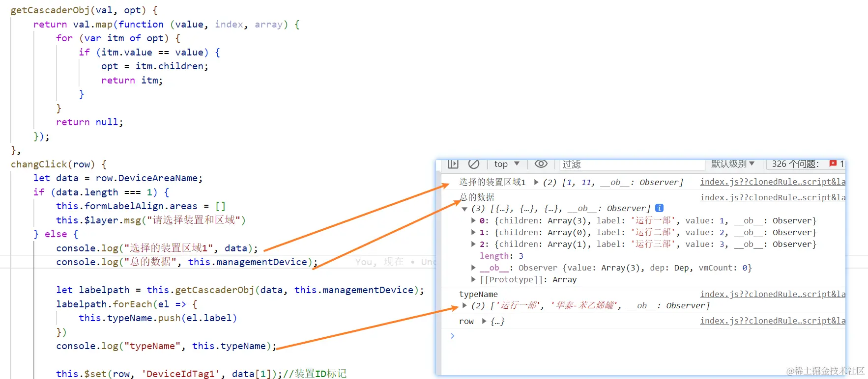Click the 'labelpath.forEach(el => {' line
868x379 pixels.
tap(127, 304)
